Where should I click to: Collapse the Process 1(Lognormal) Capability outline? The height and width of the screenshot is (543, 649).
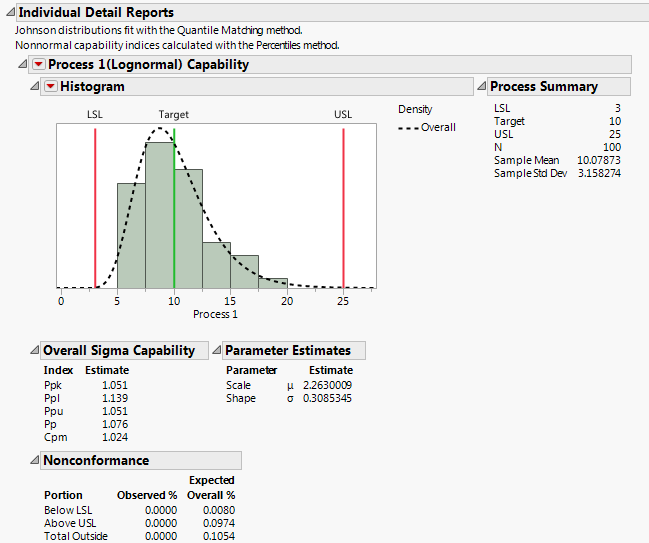point(23,65)
